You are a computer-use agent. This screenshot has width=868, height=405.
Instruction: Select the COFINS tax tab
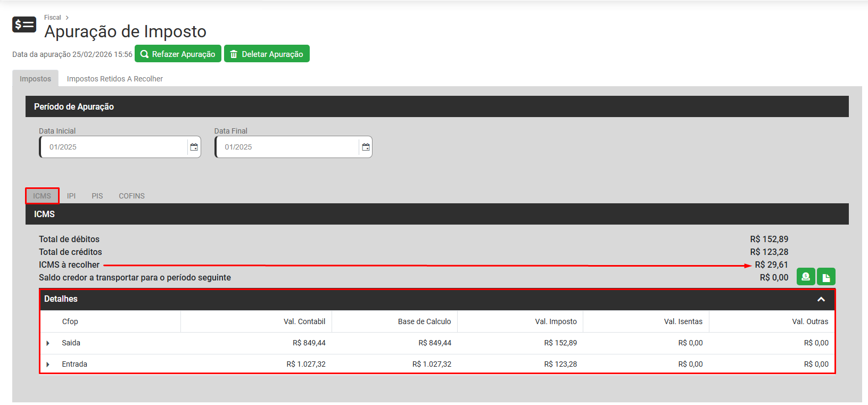[x=132, y=196]
